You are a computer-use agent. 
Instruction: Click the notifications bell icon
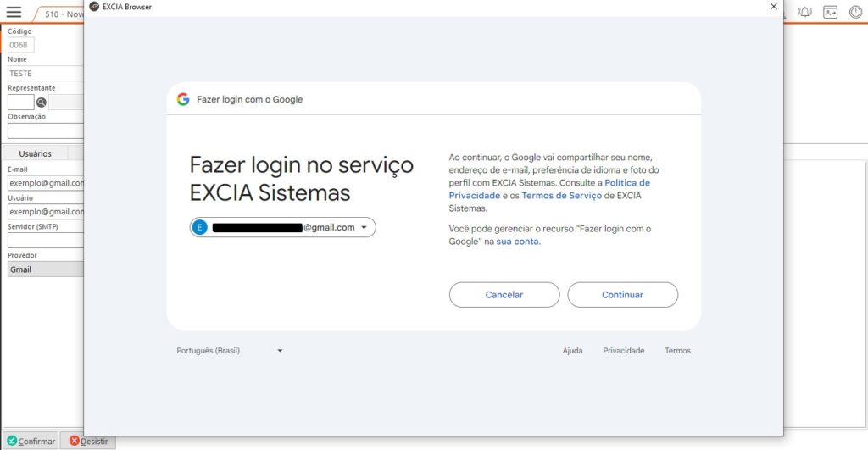tap(804, 12)
